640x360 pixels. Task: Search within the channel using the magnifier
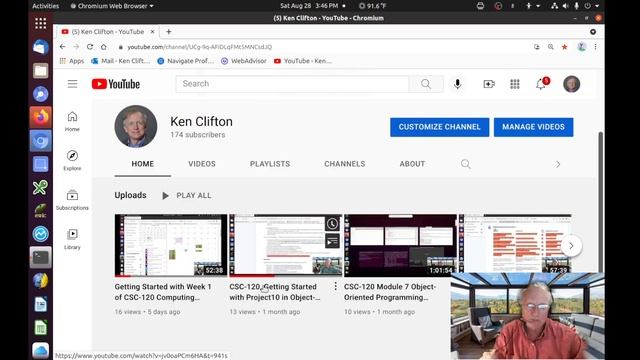click(x=466, y=164)
